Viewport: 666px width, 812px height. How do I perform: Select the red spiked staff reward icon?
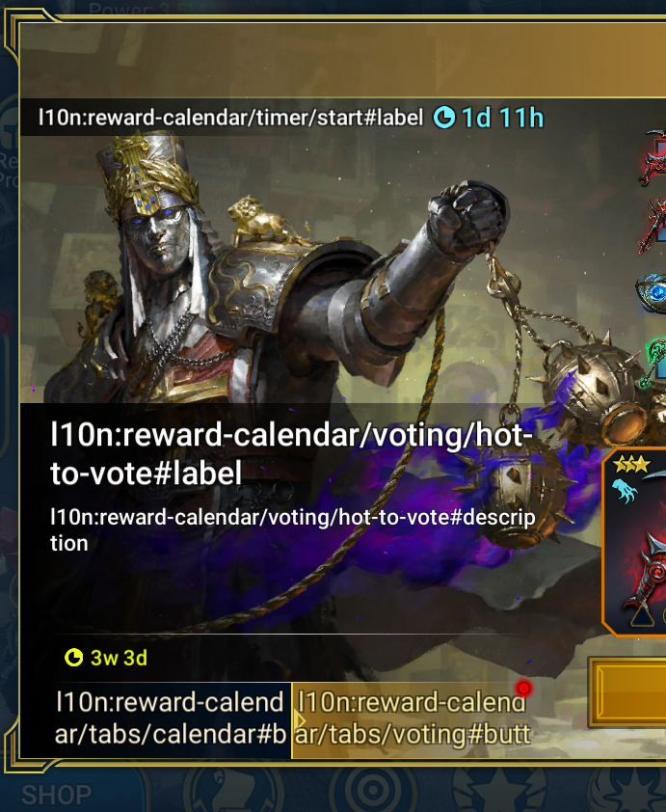(653, 226)
